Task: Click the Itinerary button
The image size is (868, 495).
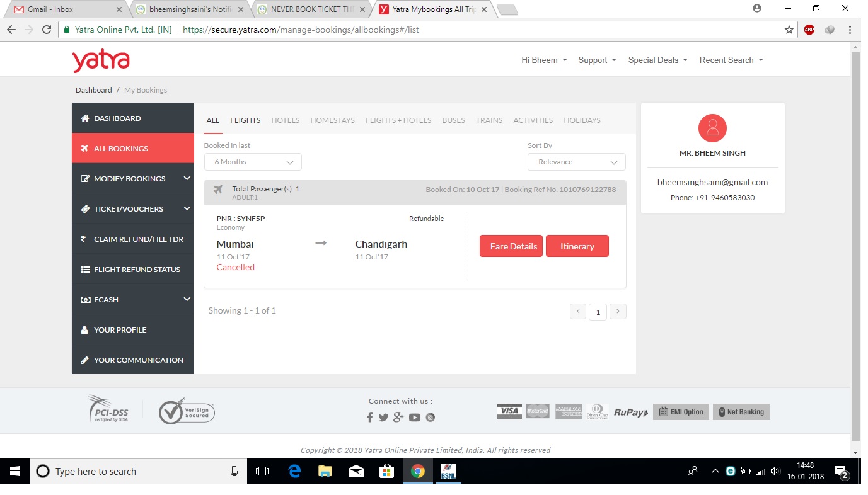Action: (577, 246)
